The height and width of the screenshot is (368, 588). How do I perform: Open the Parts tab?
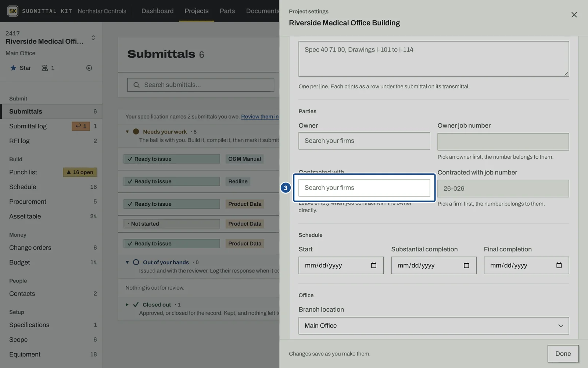click(227, 11)
